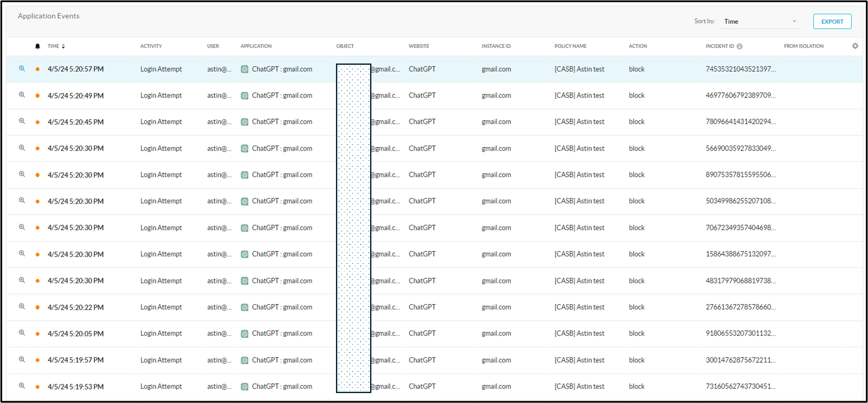Click incident ID 48317979068819738...
Screen dimensions: 868x403
point(741,281)
